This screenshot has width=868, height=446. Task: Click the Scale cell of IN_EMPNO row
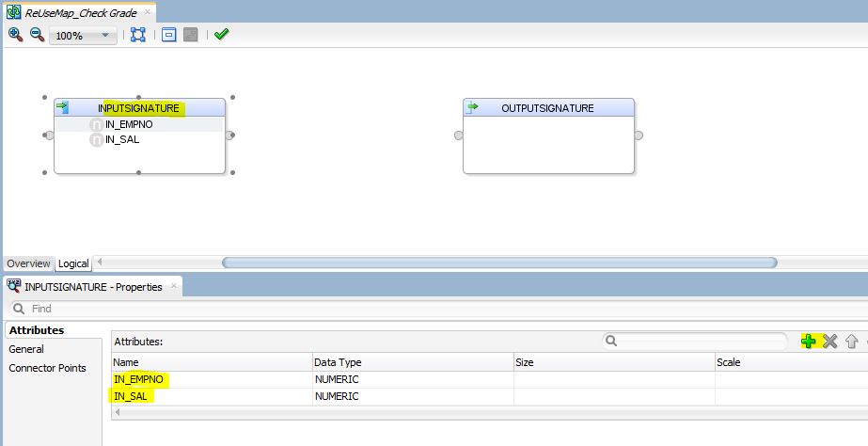pyautogui.click(x=792, y=379)
